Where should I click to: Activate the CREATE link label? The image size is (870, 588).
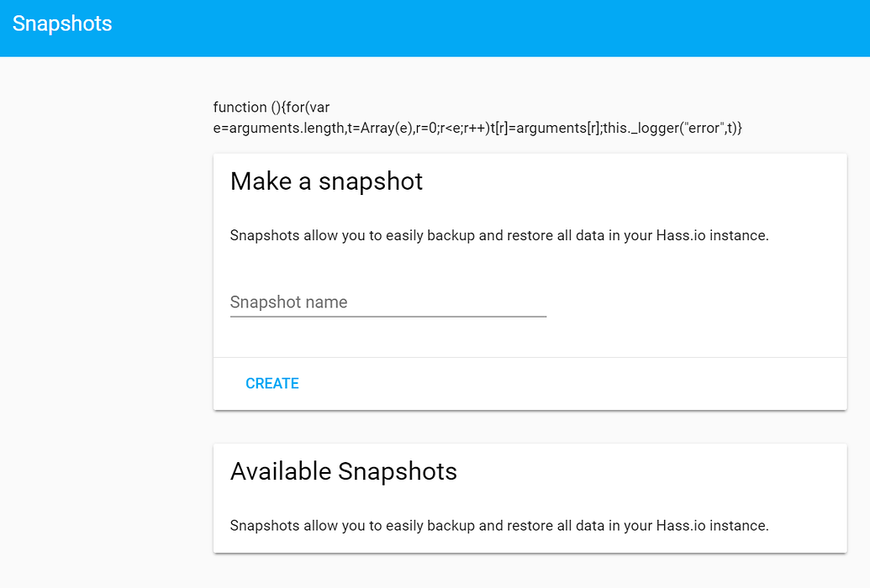[272, 383]
